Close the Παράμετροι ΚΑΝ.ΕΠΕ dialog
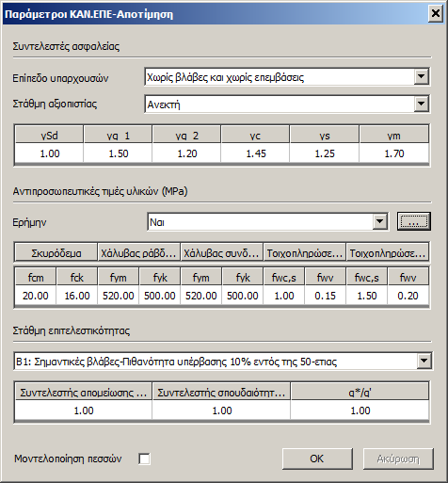Screen dimensions: 448x483 pos(436,13)
